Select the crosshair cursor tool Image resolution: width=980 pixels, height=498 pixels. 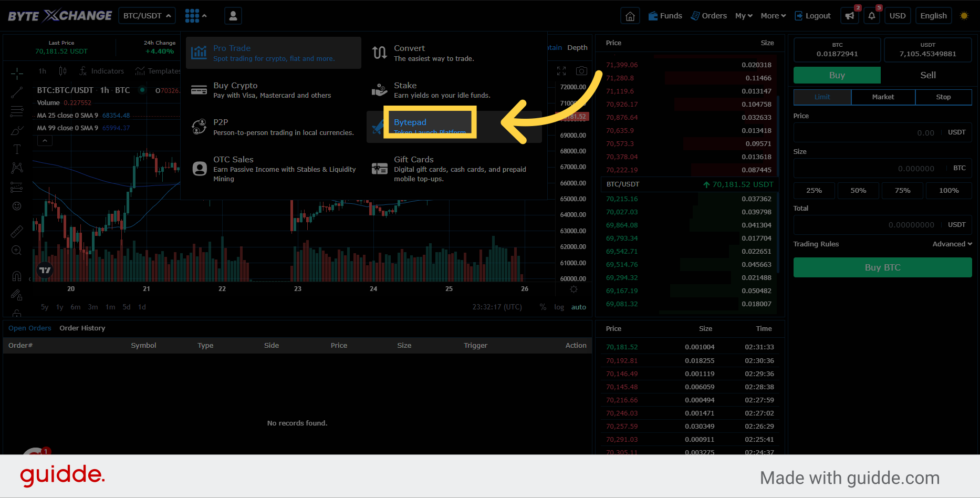pyautogui.click(x=17, y=73)
